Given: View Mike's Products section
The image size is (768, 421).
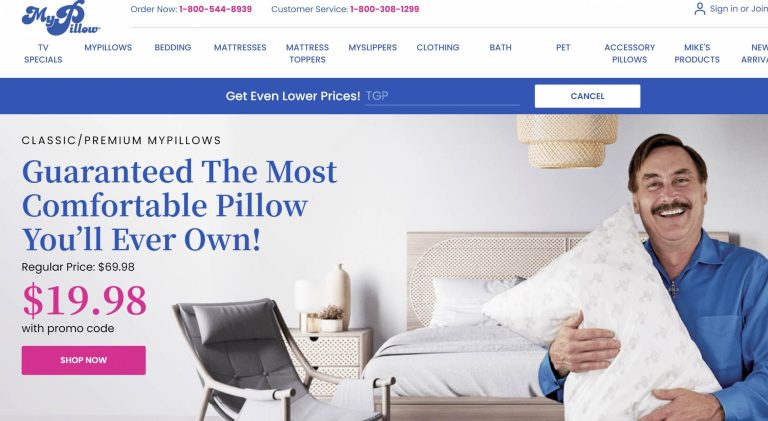Looking at the screenshot, I should [x=696, y=53].
